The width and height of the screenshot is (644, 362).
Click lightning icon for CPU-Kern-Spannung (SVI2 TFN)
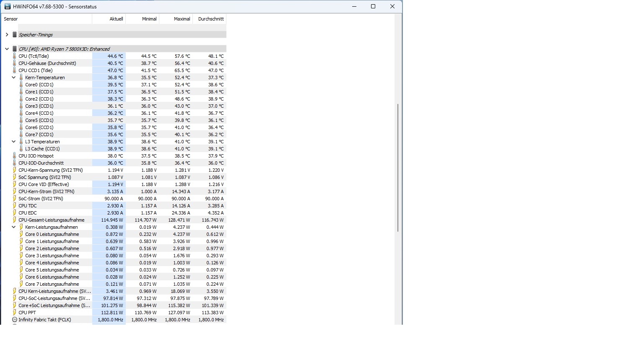click(15, 170)
